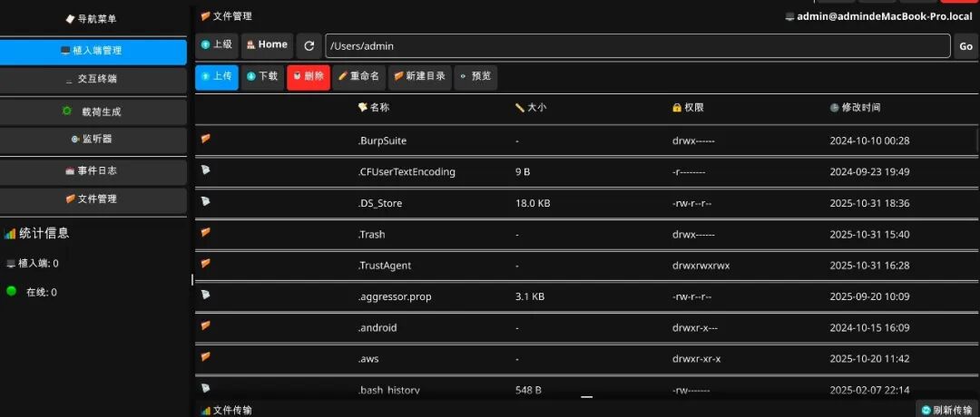Click the .android folder icon
Viewport: 980px width, 417px height.
(206, 325)
